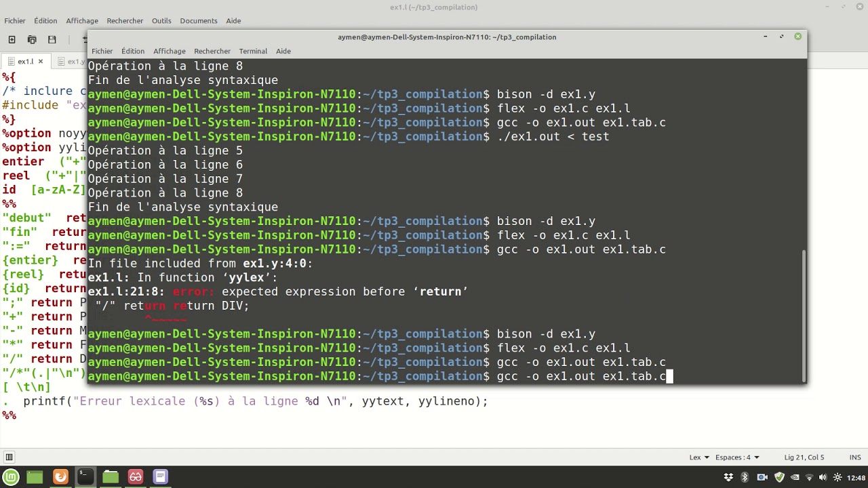The image size is (868, 488).
Task: Close the terminal window
Action: (x=797, y=37)
